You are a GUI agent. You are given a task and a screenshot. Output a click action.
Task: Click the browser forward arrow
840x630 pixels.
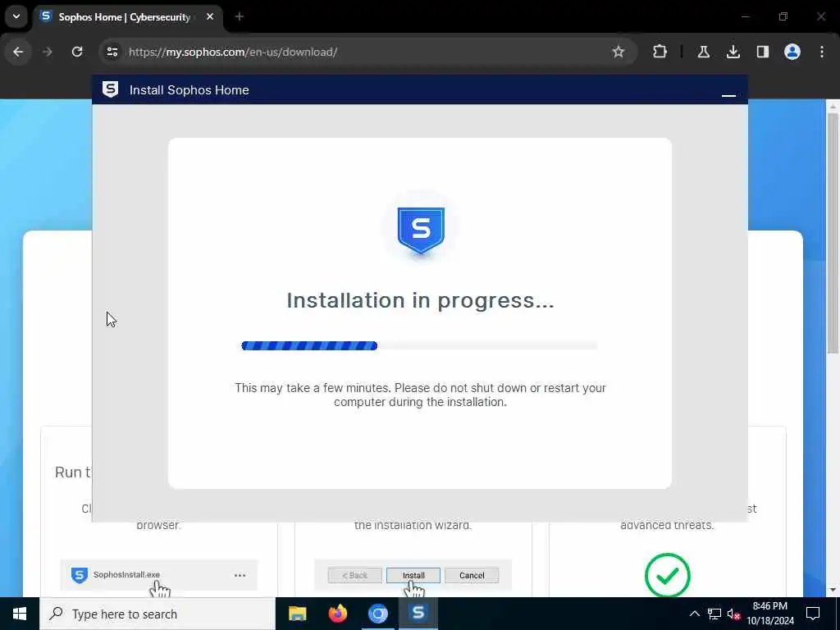click(x=48, y=52)
